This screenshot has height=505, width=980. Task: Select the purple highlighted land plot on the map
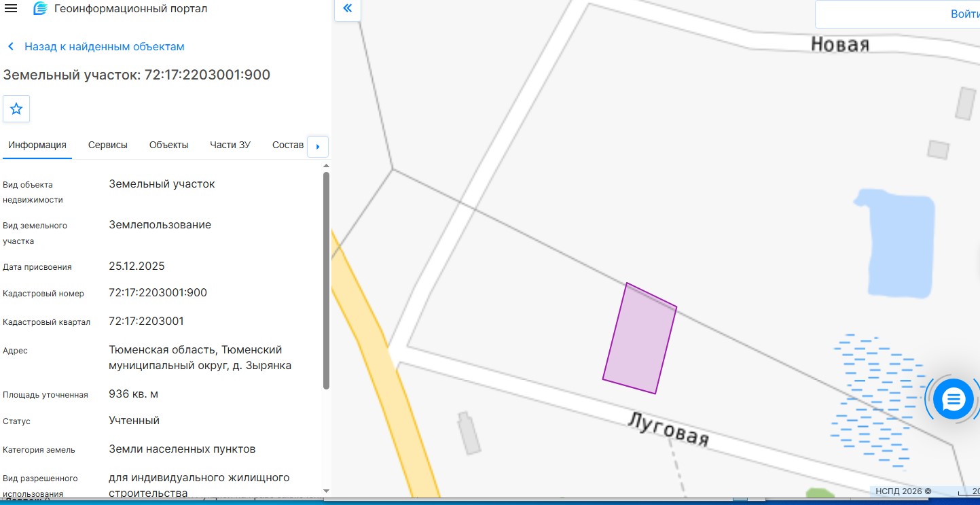pos(640,338)
